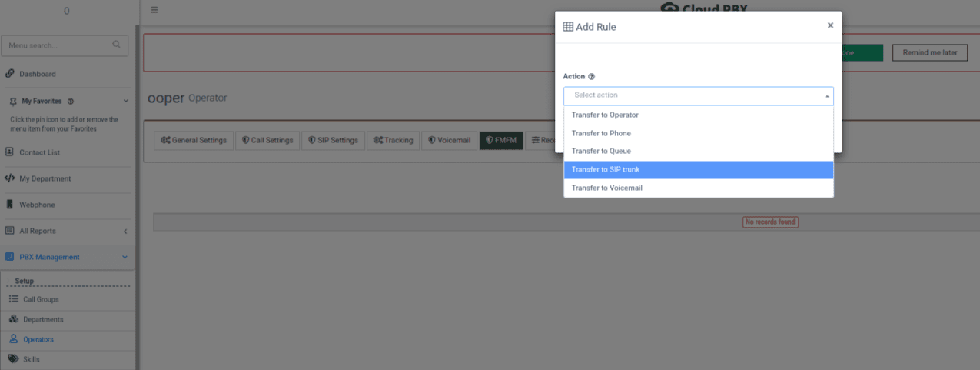Switch to the Call Settings tab
This screenshot has width=980, height=370.
coord(267,140)
